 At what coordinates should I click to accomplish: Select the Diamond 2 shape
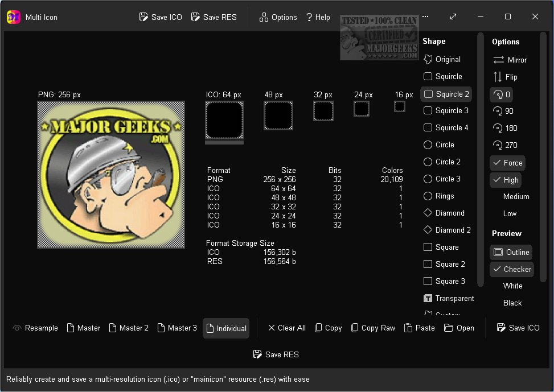447,230
